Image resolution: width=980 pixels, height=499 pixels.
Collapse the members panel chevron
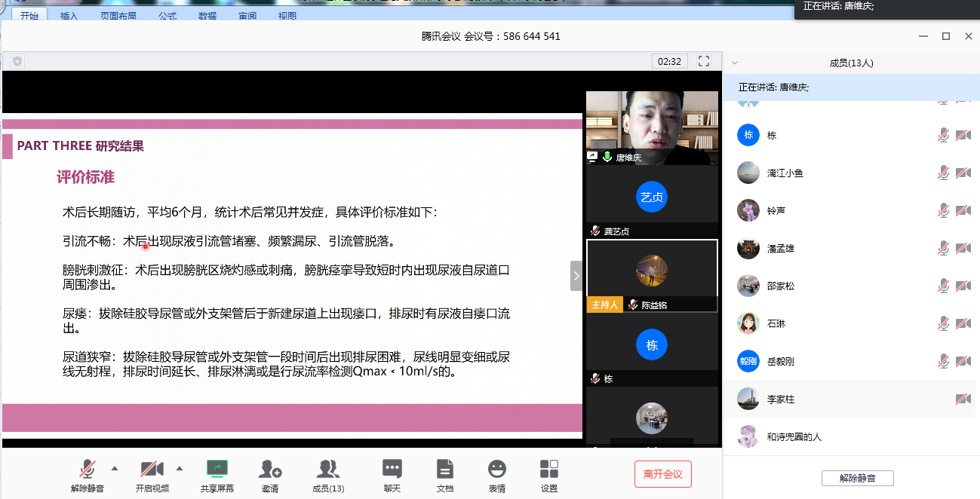point(735,63)
